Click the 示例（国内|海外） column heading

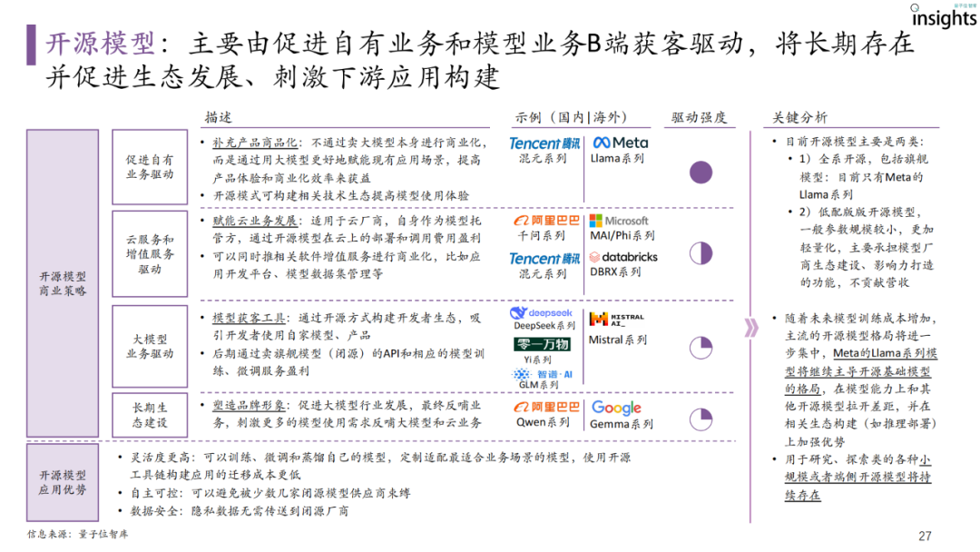pos(571,117)
